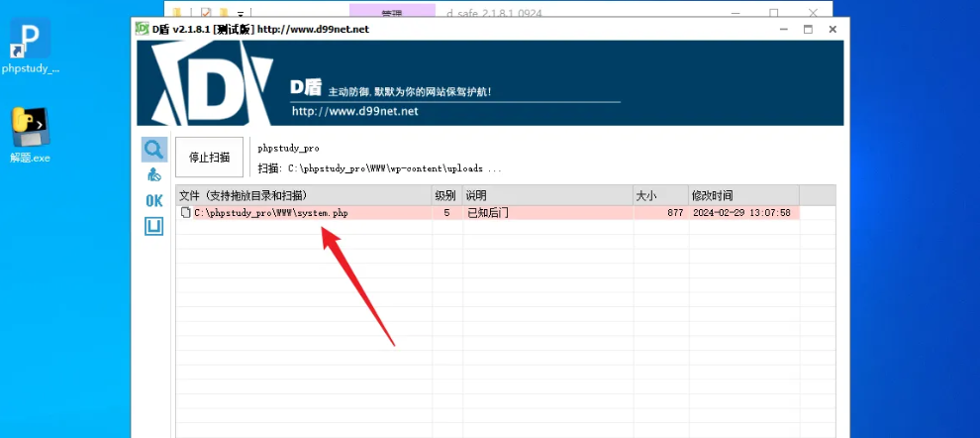Open the quarantine box icon in sidebar
This screenshot has width=980, height=438.
(x=153, y=227)
